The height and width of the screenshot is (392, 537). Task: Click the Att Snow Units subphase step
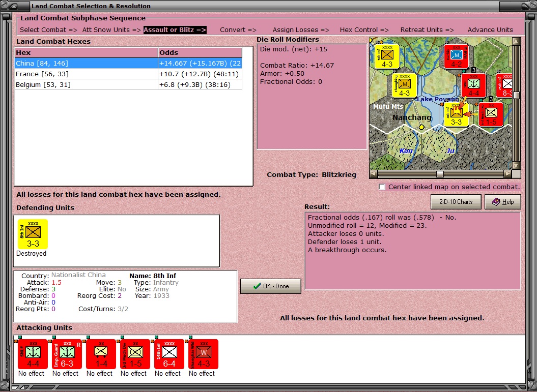111,30
